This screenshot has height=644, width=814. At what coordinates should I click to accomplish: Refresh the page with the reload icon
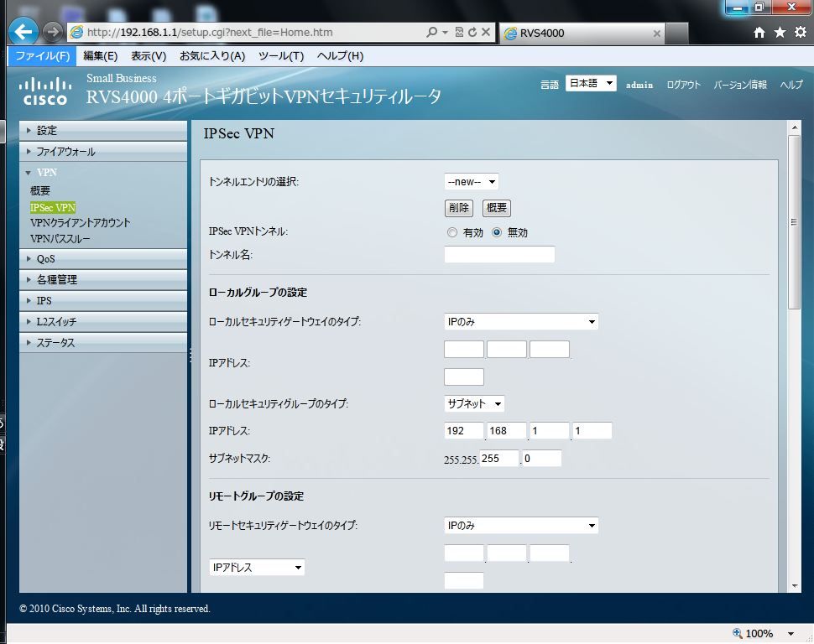(x=472, y=32)
